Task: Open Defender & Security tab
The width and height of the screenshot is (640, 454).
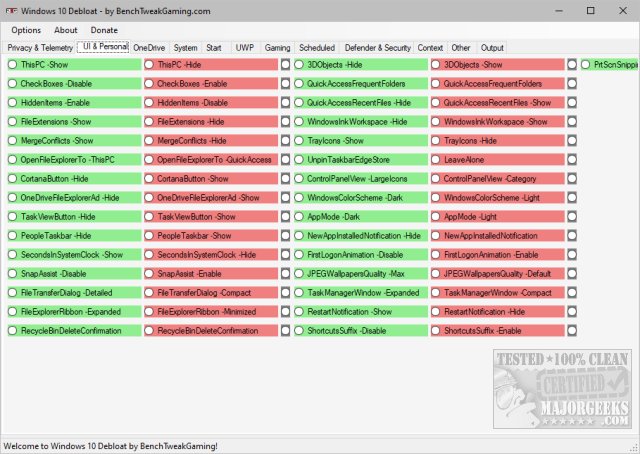Action: 378,48
